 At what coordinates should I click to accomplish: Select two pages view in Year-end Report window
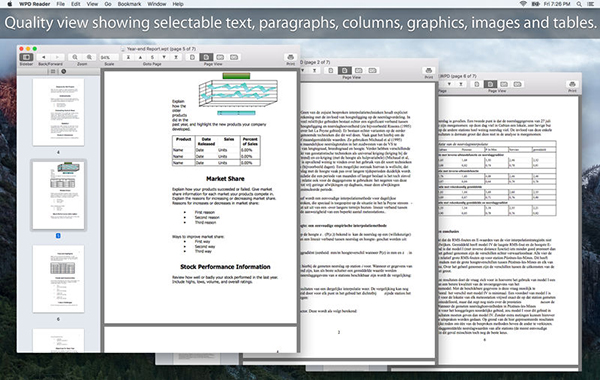click(x=220, y=57)
